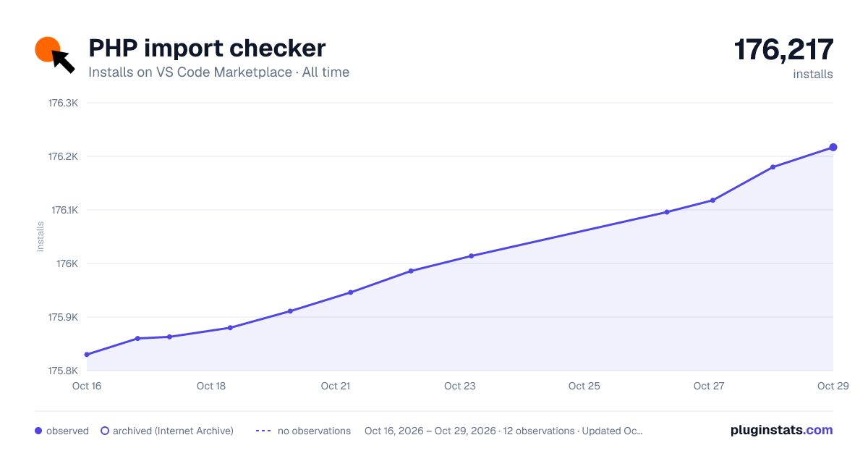This screenshot has width=868, height=456.
Task: Click the 'no observations' legend text
Action: [314, 431]
